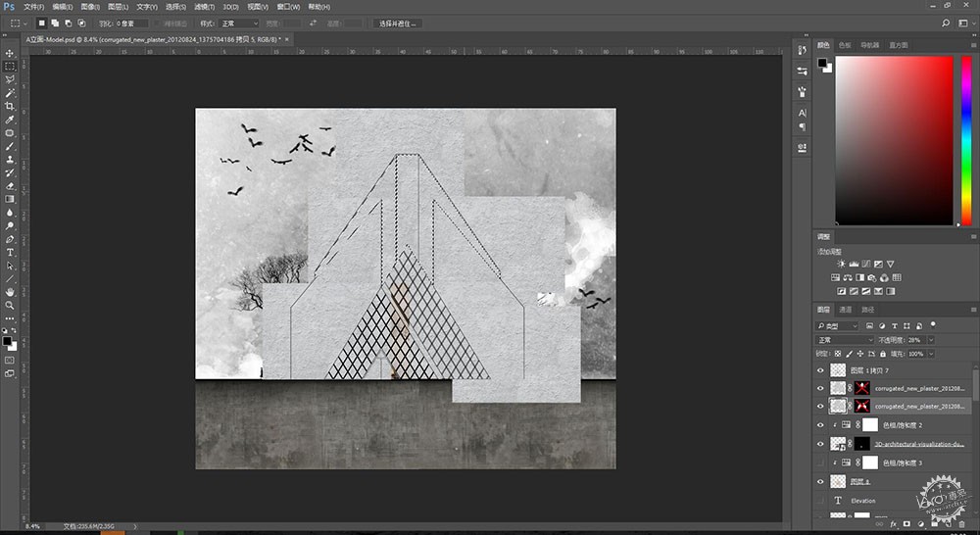Select the Magic Wand tool

[x=10, y=93]
